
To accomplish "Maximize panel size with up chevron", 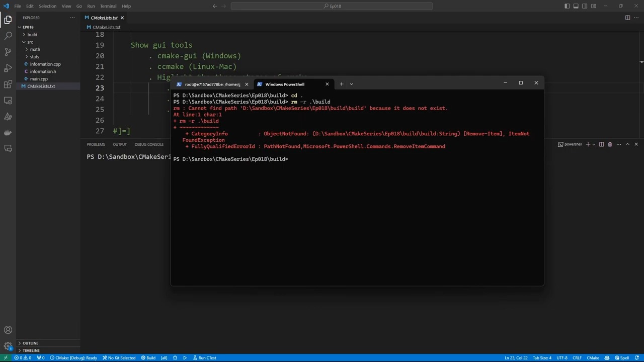I will (627, 144).
